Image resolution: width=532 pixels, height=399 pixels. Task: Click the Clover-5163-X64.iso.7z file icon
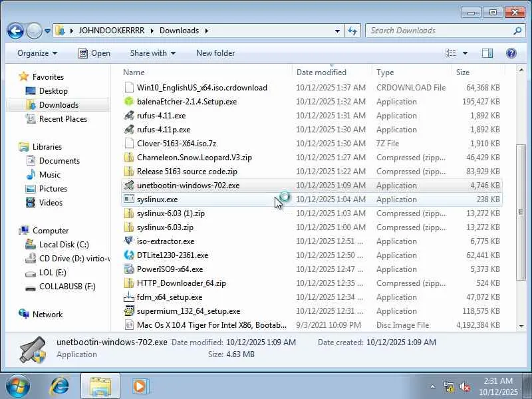(x=129, y=143)
